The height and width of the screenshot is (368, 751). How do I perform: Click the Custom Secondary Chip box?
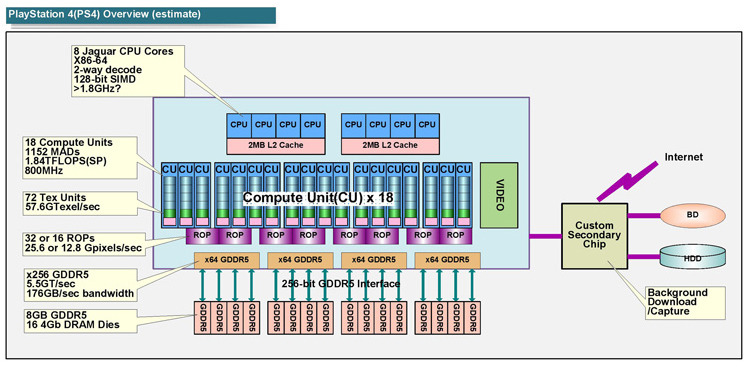coord(594,235)
